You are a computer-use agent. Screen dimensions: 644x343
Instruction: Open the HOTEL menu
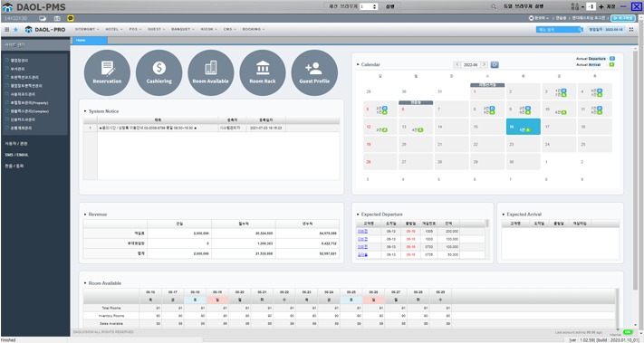point(113,30)
